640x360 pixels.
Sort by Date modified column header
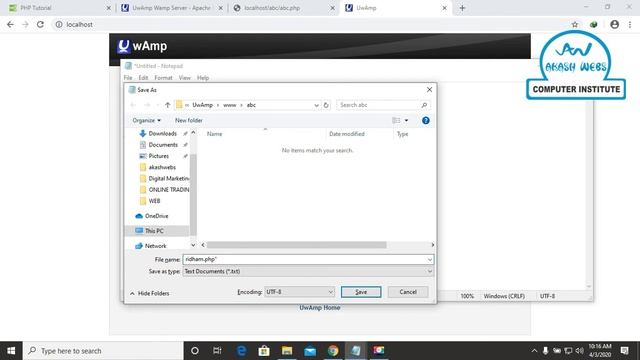click(347, 134)
